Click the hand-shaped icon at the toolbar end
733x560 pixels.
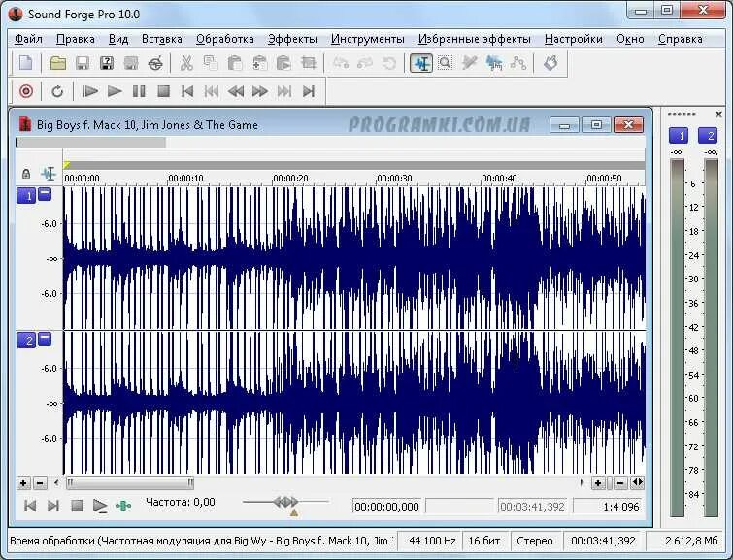pos(550,63)
